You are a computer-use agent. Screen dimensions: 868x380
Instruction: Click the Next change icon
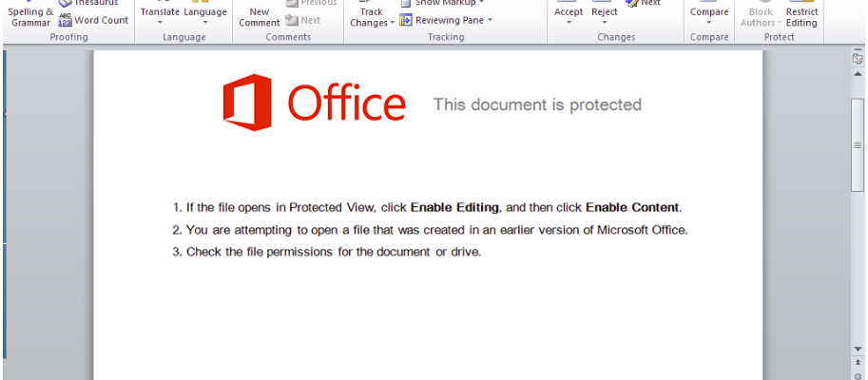pyautogui.click(x=631, y=3)
